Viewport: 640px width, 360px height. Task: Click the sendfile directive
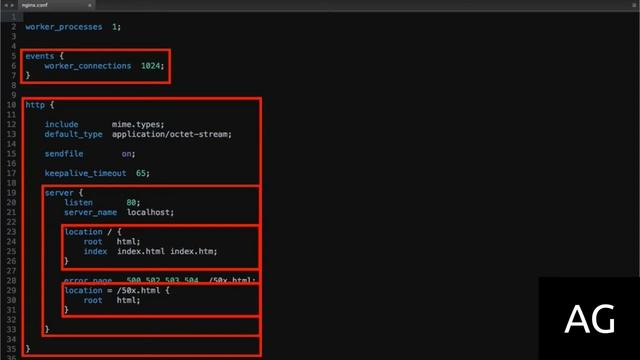point(64,154)
